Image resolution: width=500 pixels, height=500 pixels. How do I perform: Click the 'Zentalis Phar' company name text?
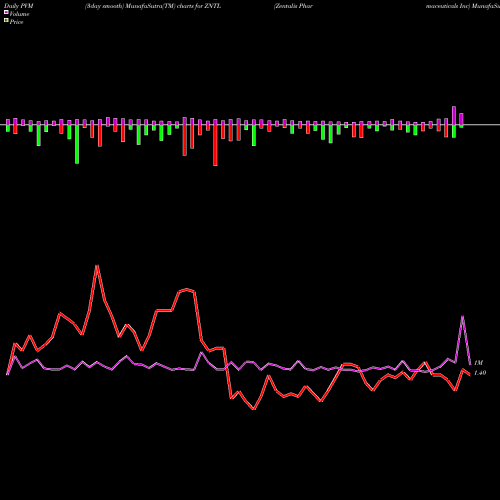[293, 6]
